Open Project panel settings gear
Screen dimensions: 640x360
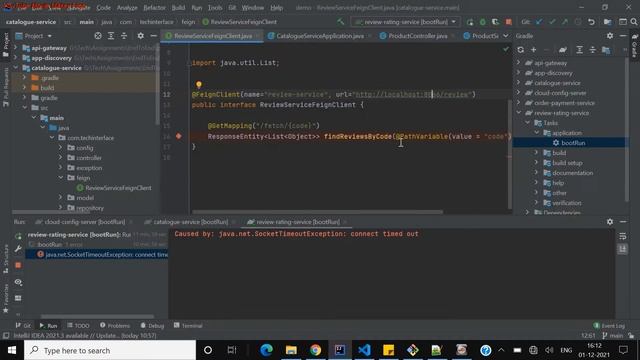(x=140, y=36)
